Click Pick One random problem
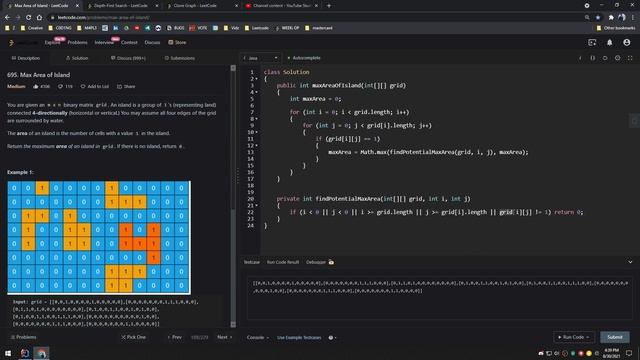This screenshot has width=640, height=360. (x=133, y=337)
